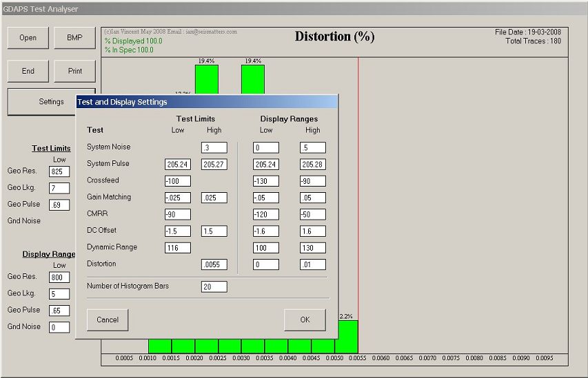The height and width of the screenshot is (378, 588).
Task: Edit DC Offset test limit low field
Action: 178,231
